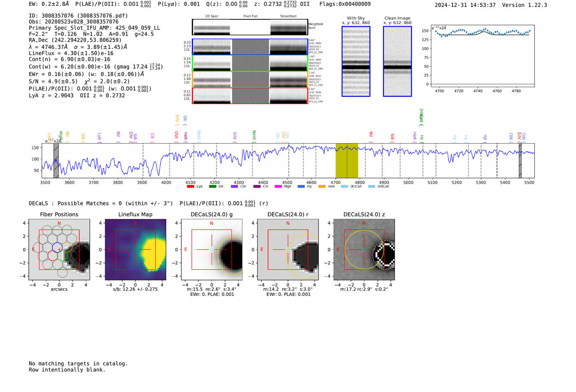Select the green-bordered fiber spectrum row
This screenshot has height=392, width=576.
[250, 63]
